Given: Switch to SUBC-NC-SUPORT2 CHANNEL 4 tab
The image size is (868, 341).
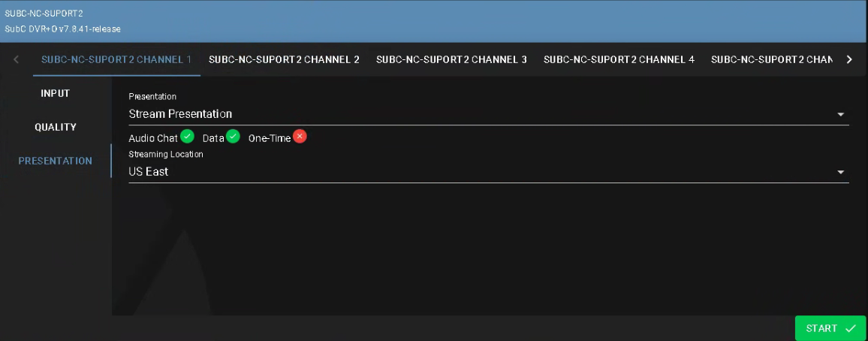Looking at the screenshot, I should pos(619,59).
